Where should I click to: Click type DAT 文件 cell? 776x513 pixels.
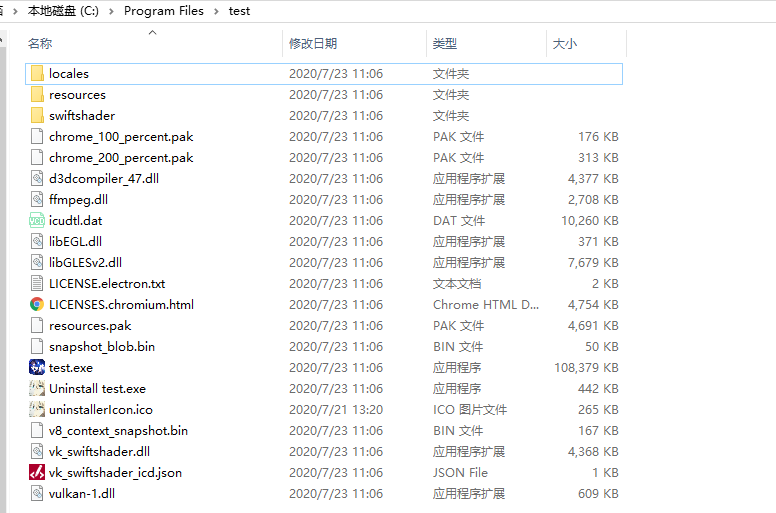pyautogui.click(x=459, y=221)
